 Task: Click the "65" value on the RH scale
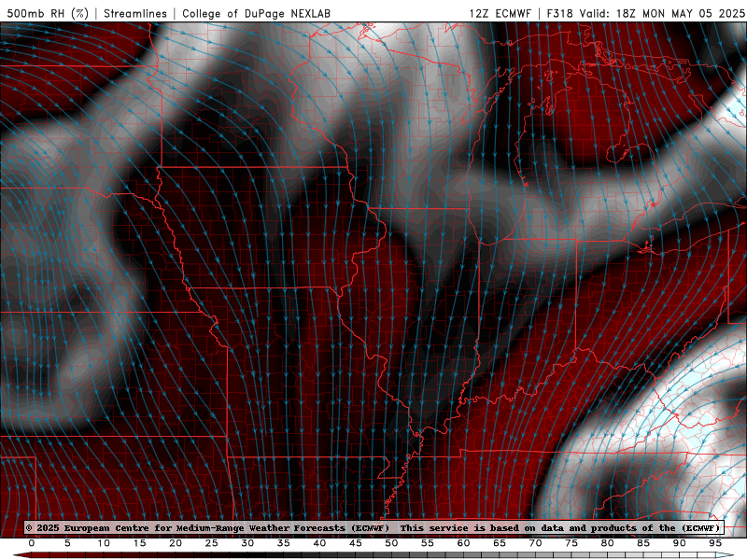point(500,543)
